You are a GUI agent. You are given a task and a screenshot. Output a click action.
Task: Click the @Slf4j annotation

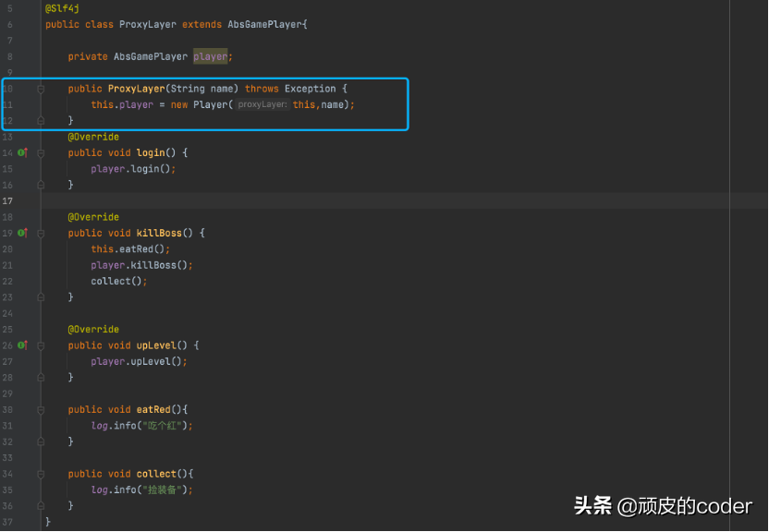coord(62,8)
